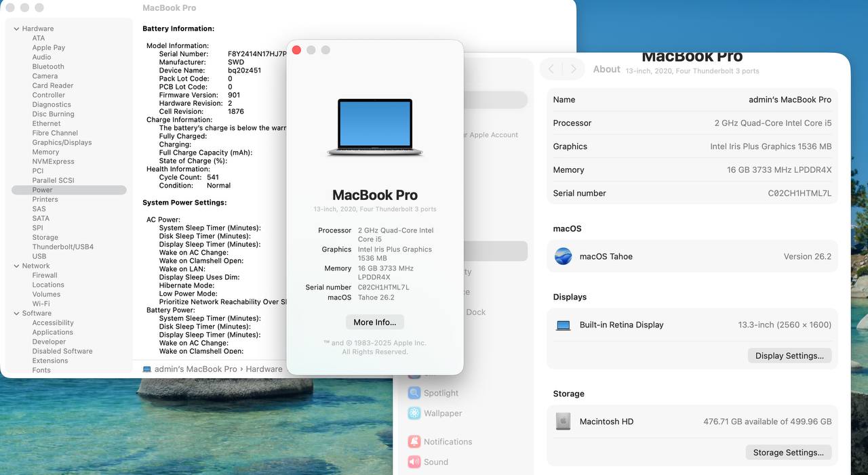Select Graphics/Displays in Hardware list
868x475 pixels.
62,142
